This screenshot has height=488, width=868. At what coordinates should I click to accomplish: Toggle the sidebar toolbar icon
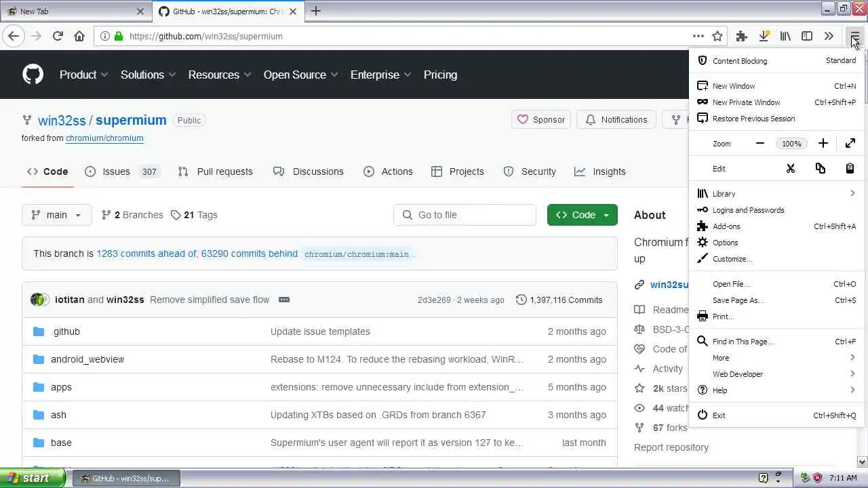pyautogui.click(x=807, y=36)
